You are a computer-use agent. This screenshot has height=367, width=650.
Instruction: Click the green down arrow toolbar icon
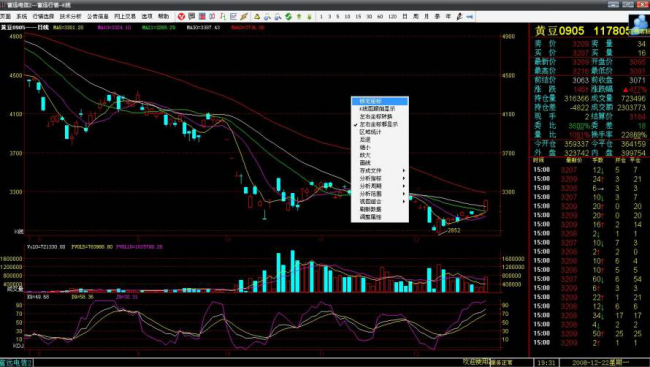click(309, 17)
